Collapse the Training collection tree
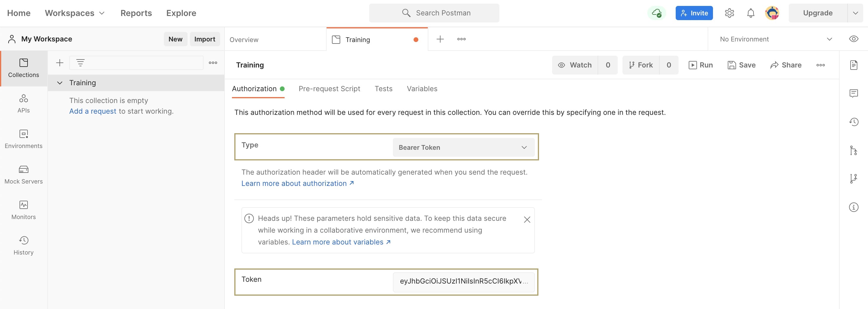This screenshot has width=868, height=309. [x=60, y=83]
